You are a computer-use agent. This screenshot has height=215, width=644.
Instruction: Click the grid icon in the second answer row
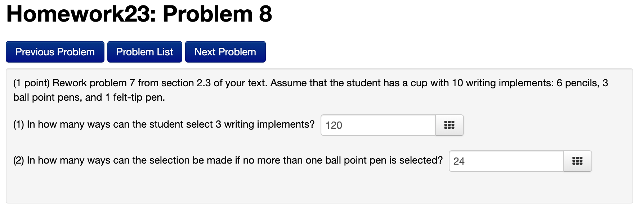tap(577, 161)
